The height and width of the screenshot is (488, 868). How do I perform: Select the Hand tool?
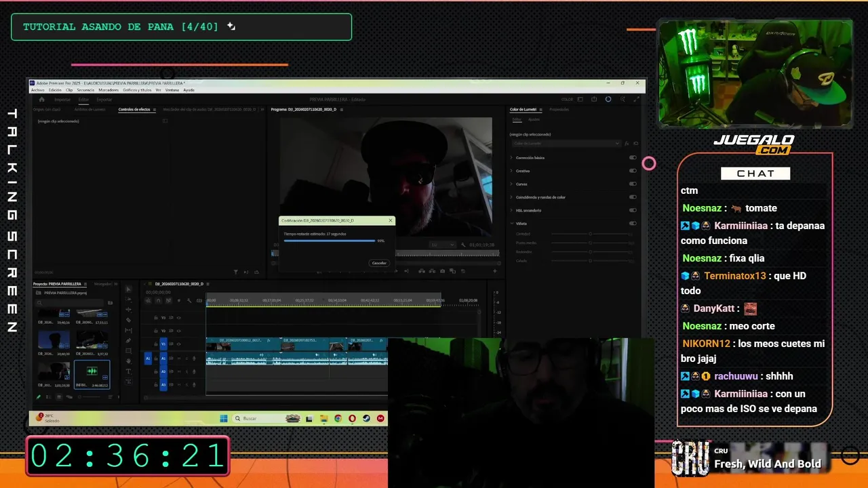click(x=129, y=361)
